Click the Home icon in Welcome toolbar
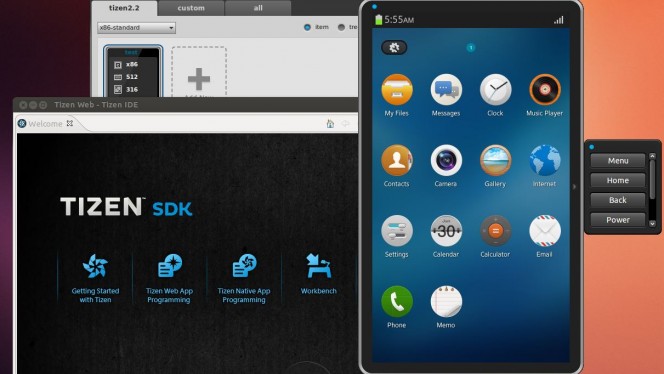 [330, 124]
